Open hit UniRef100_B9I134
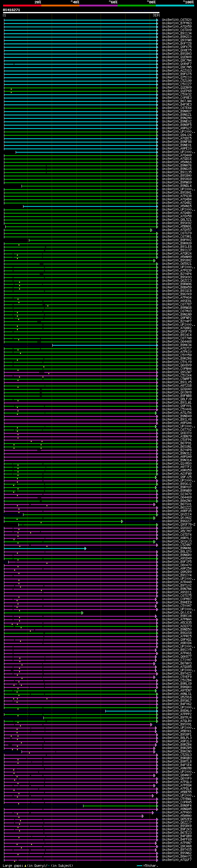The width and height of the screenshot is (197, 868). [177, 33]
